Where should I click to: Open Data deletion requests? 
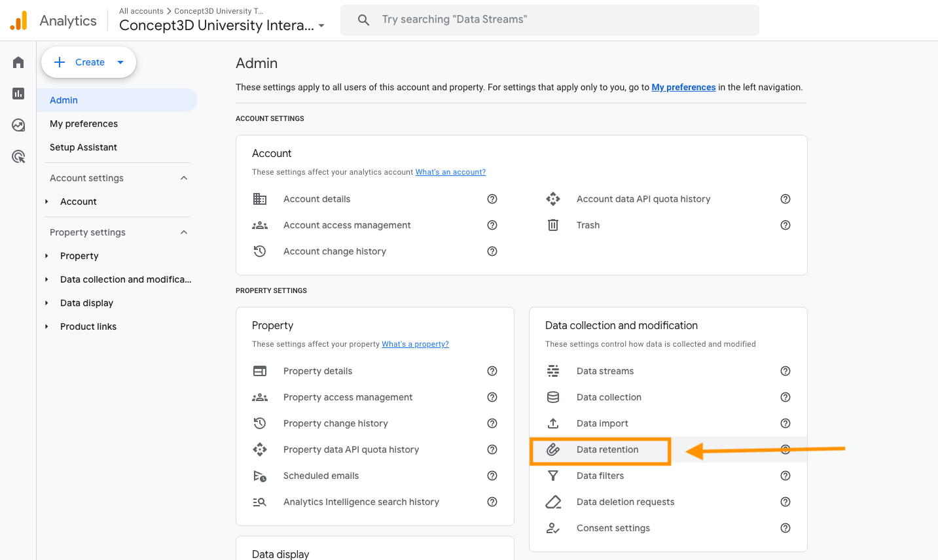pyautogui.click(x=625, y=502)
